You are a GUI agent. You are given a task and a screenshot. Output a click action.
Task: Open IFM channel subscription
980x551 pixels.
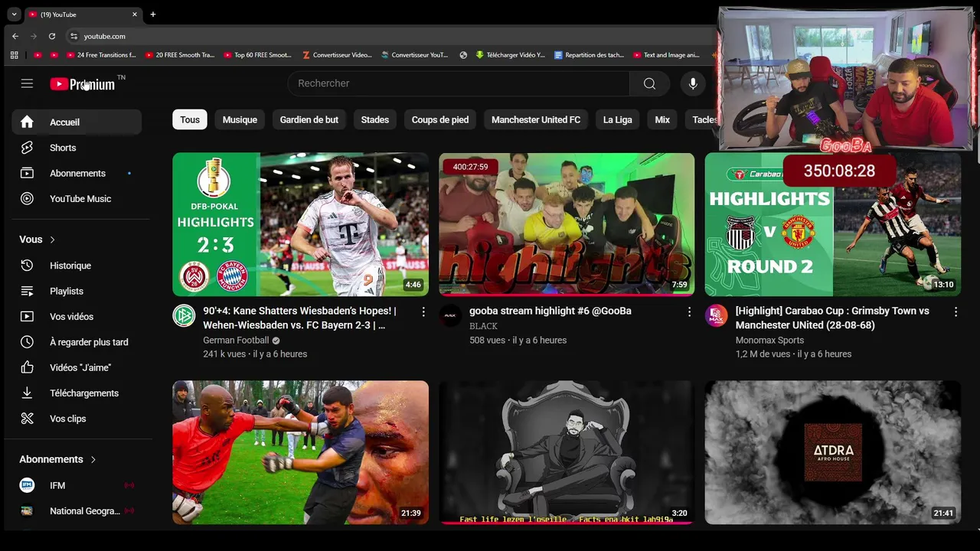(x=77, y=485)
